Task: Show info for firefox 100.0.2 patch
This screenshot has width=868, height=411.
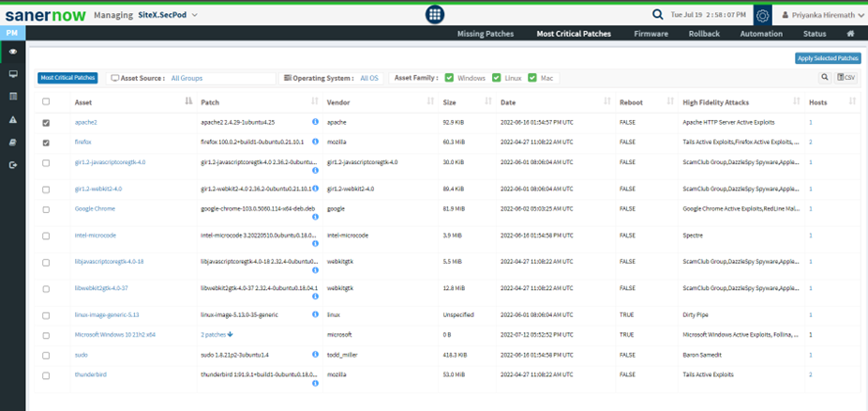Action: (316, 142)
